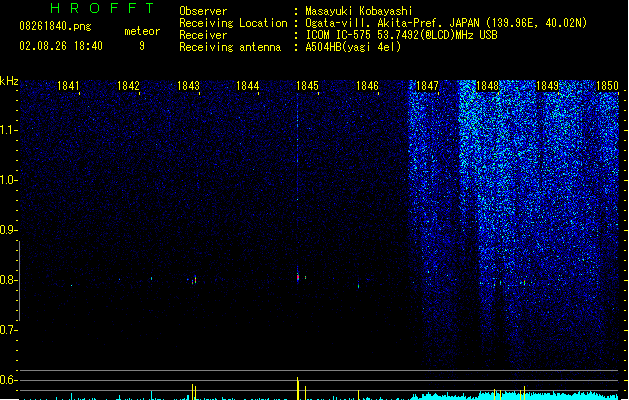Click the Ogata-vill. Akita-Pref. JAPAN location text
629x400 pixels.
(446, 23)
